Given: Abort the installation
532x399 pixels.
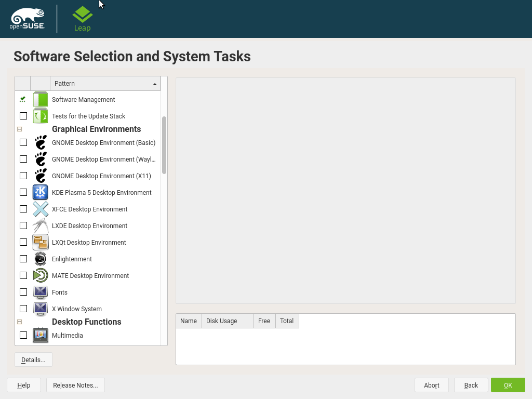Looking at the screenshot, I should 432,385.
